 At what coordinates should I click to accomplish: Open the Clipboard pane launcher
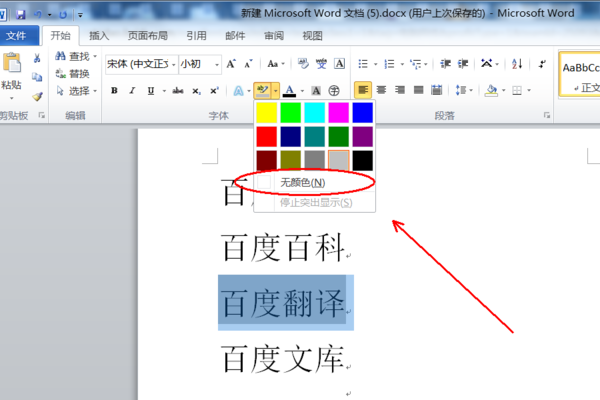pyautogui.click(x=41, y=115)
